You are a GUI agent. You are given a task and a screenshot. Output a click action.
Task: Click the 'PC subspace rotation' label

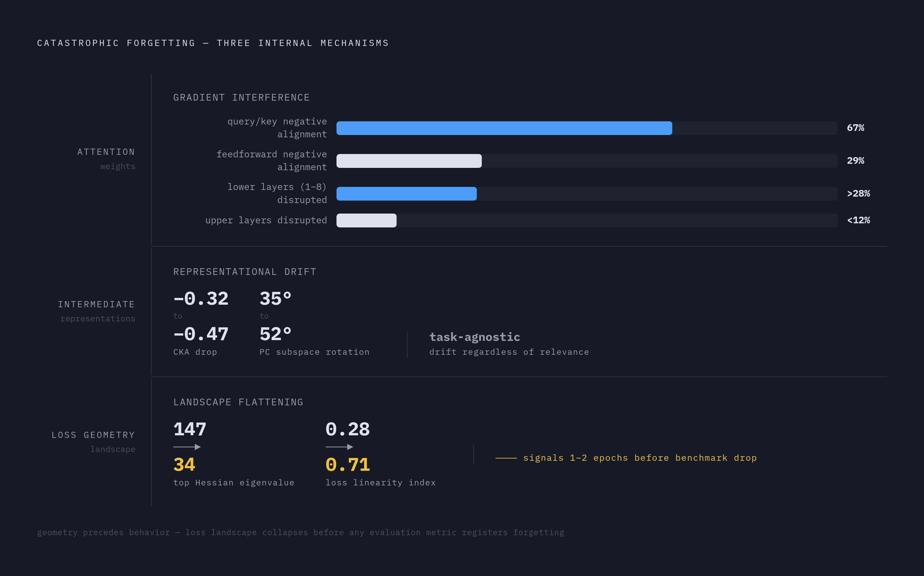click(x=315, y=352)
